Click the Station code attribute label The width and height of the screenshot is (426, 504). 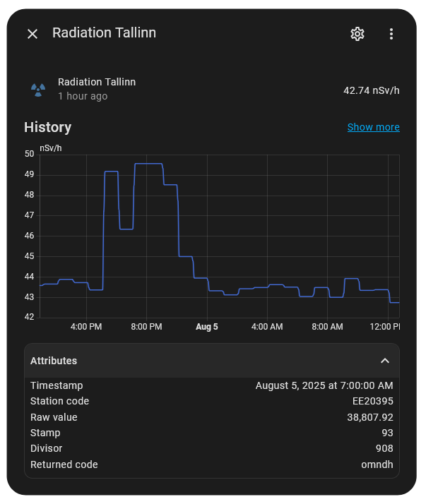coord(59,401)
